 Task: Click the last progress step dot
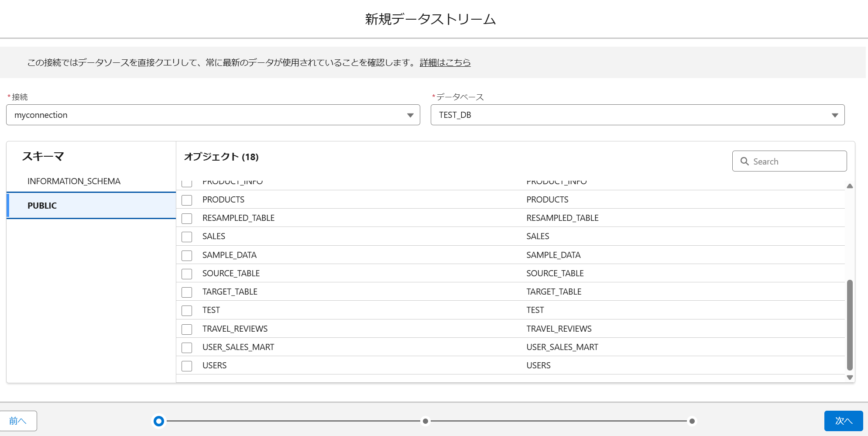pos(692,421)
